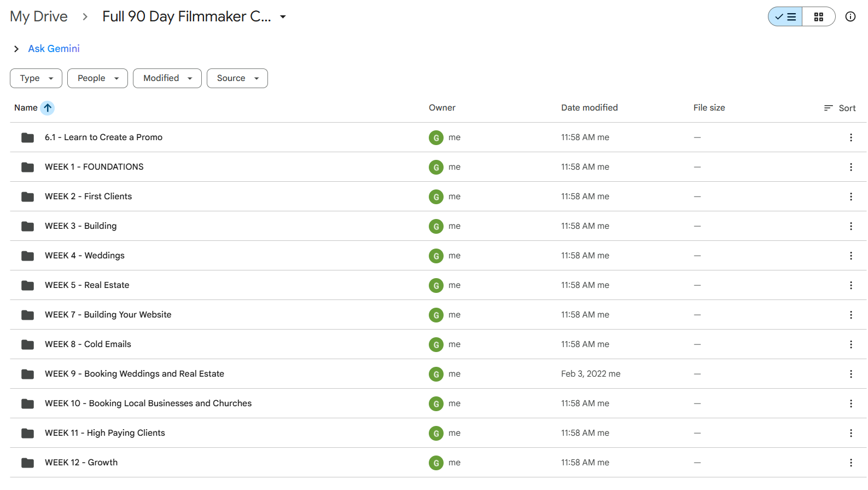Open the view details info icon
Image resolution: width=868 pixels, height=490 pixels.
point(850,16)
